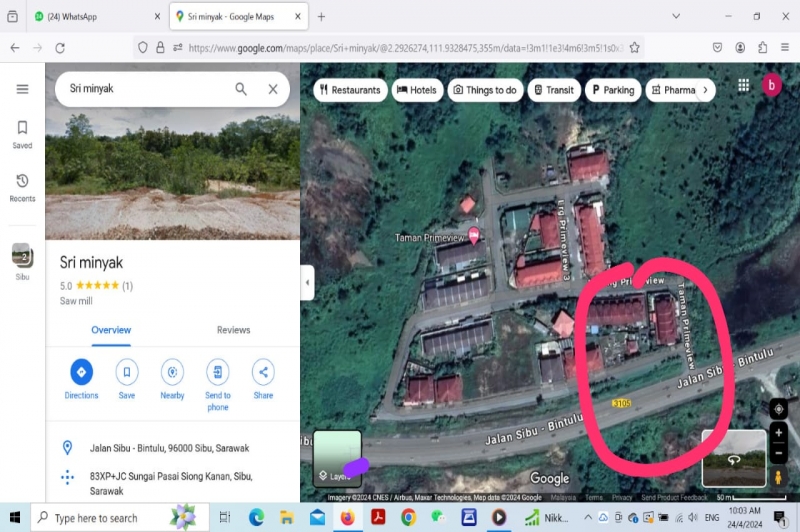Open the Recents panel
Screen dimensions: 800x532
(x=22, y=188)
